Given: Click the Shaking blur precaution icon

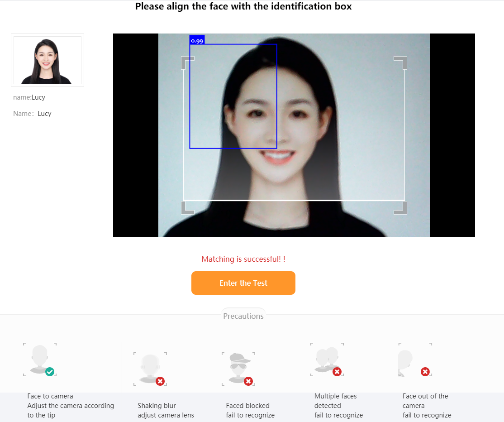Looking at the screenshot, I should 150,369.
